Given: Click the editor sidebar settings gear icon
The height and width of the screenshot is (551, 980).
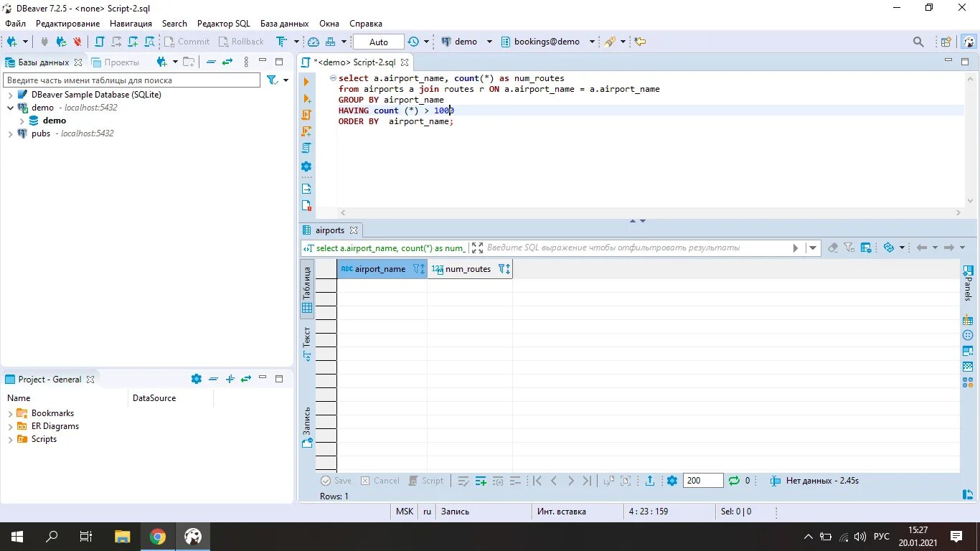Looking at the screenshot, I should pos(306,166).
